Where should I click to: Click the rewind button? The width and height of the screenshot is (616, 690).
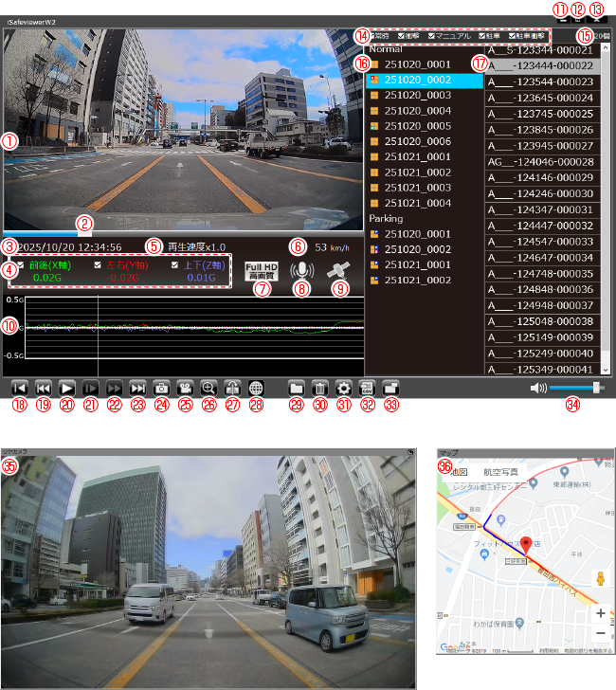pyautogui.click(x=44, y=389)
